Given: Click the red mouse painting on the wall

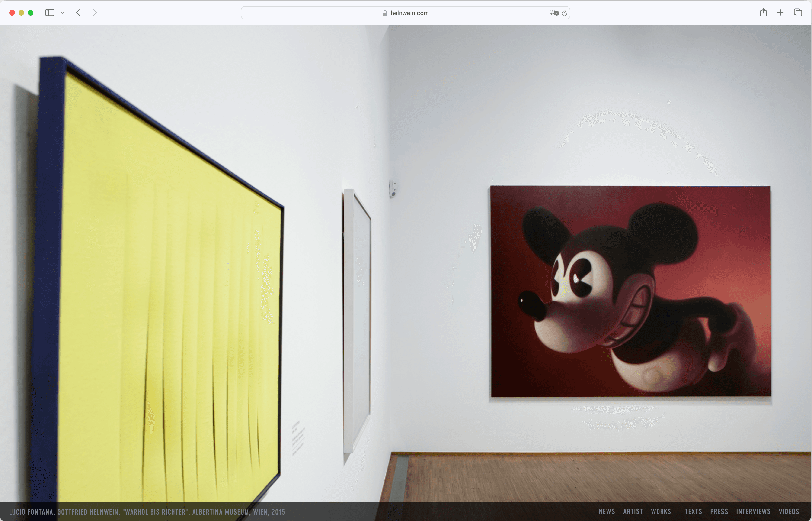Looking at the screenshot, I should click(x=630, y=291).
